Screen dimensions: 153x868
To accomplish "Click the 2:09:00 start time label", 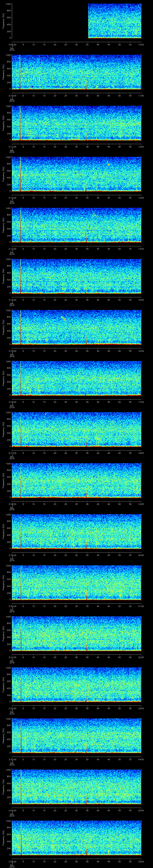I will coord(12,44).
